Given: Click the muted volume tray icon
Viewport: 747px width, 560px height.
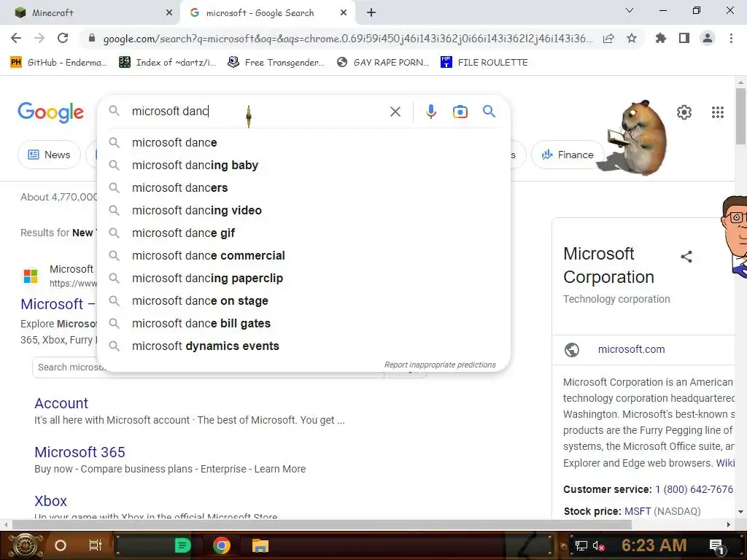Looking at the screenshot, I should click(x=598, y=545).
